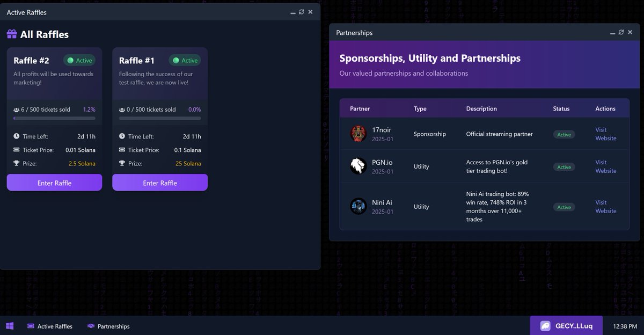Viewport: 644px width, 335px height.
Task: Click the Actions column header
Action: [x=605, y=108]
